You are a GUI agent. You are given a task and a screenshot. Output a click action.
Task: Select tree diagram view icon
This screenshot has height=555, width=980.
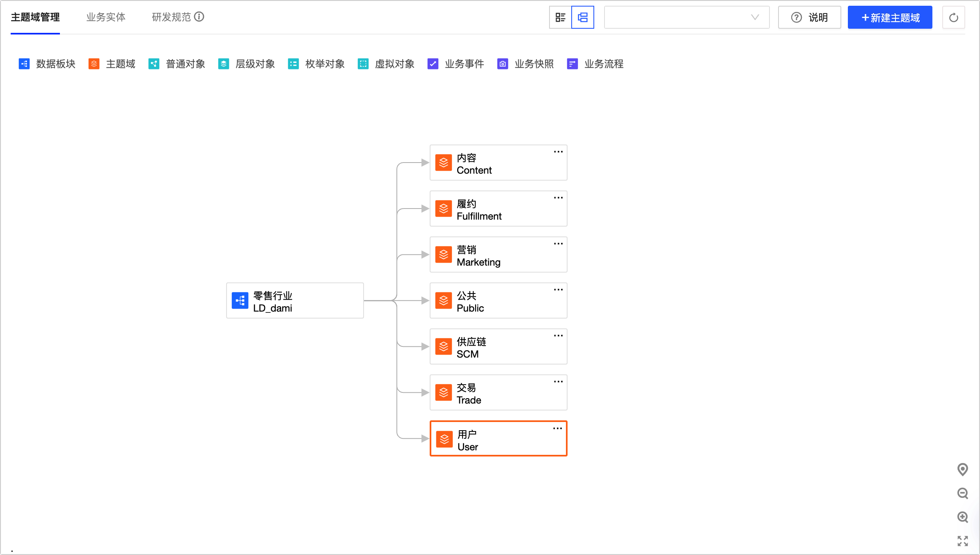(x=583, y=17)
